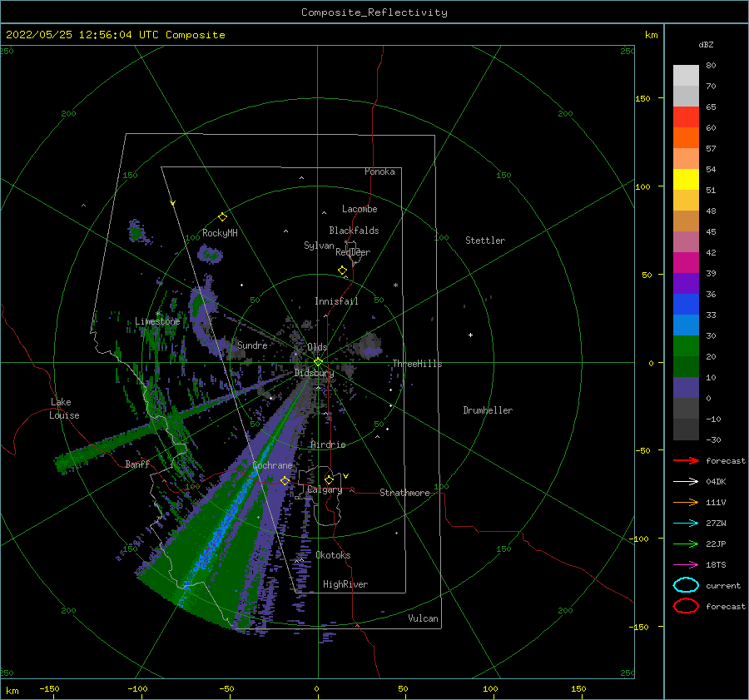Click the Ponoka city label
749x700 pixels.
coord(379,171)
